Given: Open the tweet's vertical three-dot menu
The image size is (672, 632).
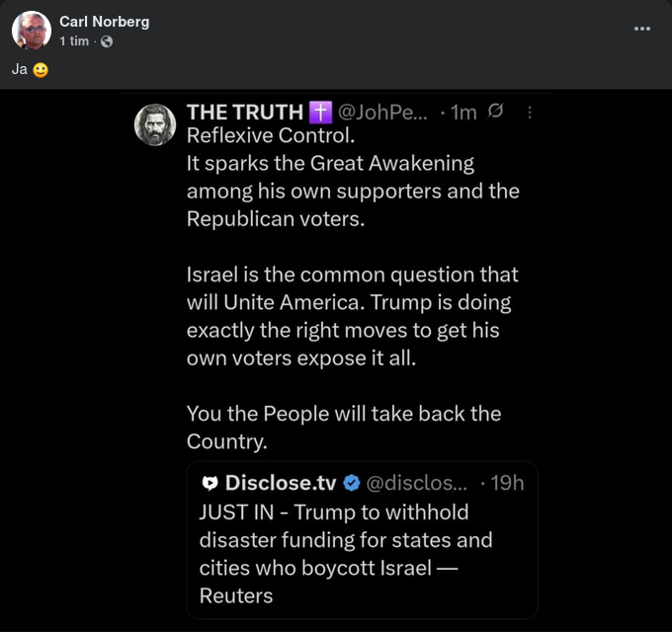Looking at the screenshot, I should point(529,113).
